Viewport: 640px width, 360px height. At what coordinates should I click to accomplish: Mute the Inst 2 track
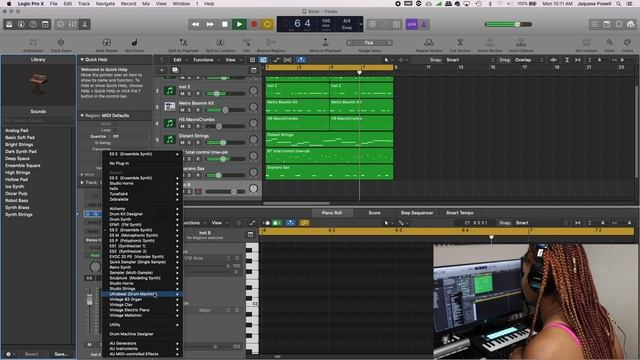click(x=182, y=94)
